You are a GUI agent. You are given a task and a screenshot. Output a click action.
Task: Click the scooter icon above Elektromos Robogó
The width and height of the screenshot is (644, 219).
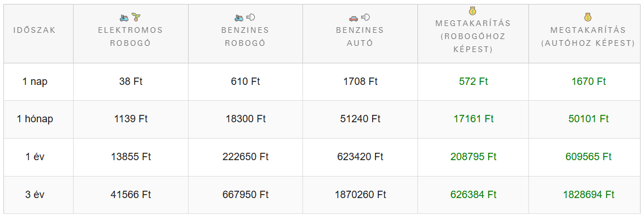(x=125, y=18)
